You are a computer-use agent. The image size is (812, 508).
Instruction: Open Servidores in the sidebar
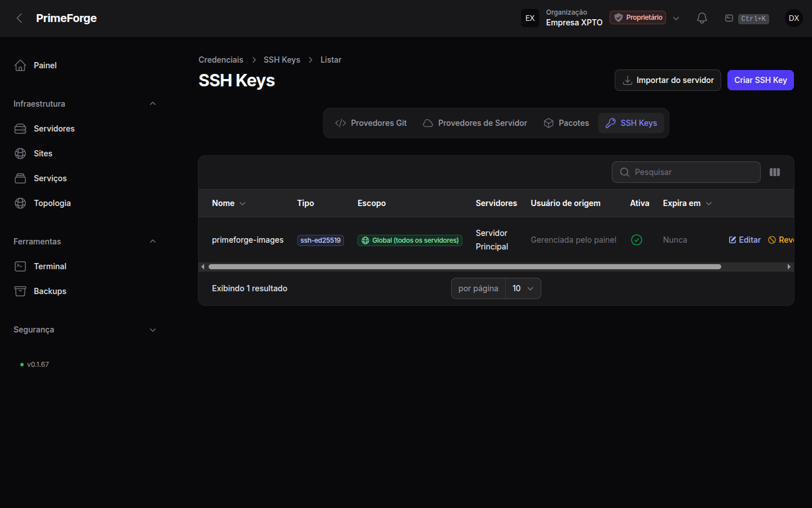tap(85, 129)
